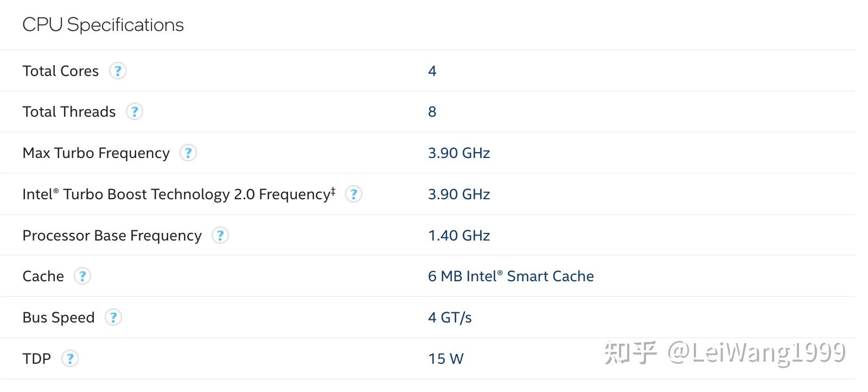Click the 15 W TDP value
Image resolution: width=868 pixels, height=392 pixels.
(445, 359)
